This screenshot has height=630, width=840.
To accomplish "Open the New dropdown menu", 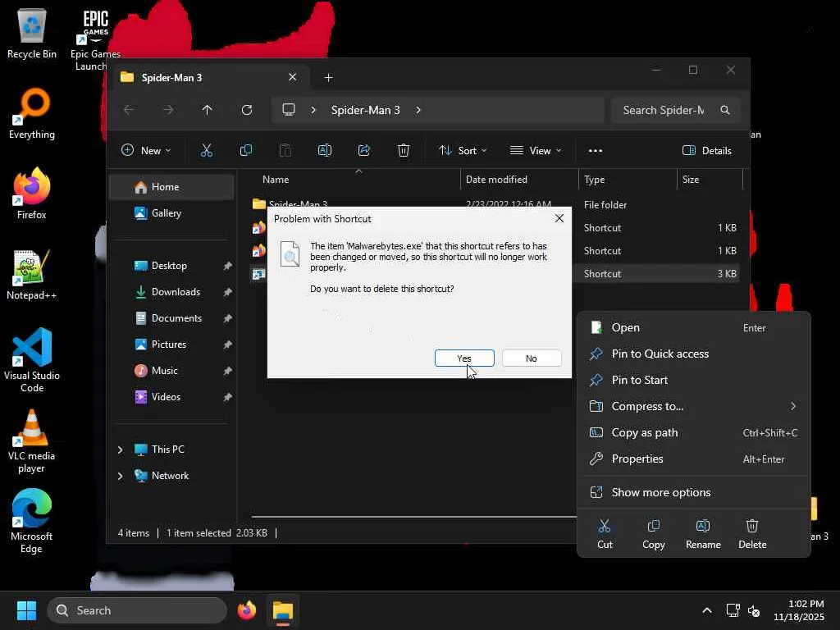I will 146,151.
